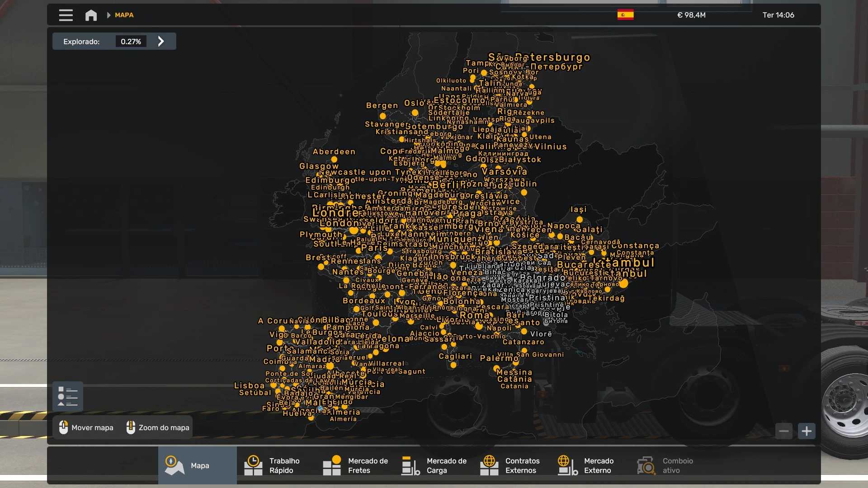Open the map legend panel

tap(68, 396)
